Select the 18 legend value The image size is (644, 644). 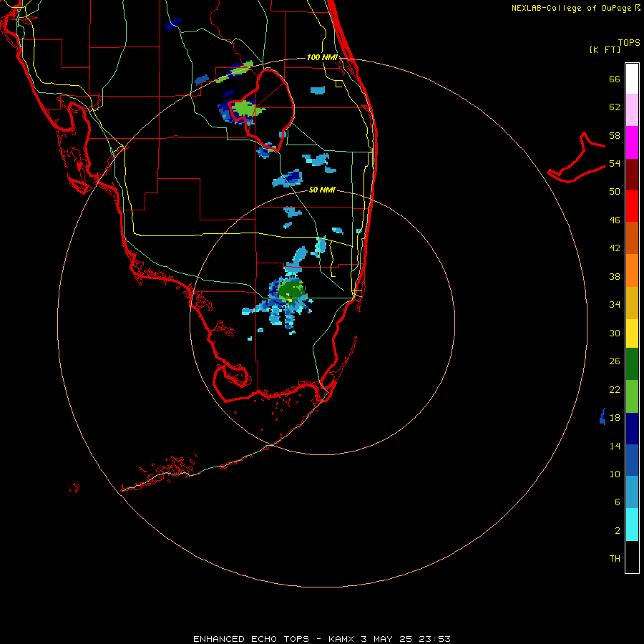coord(615,418)
